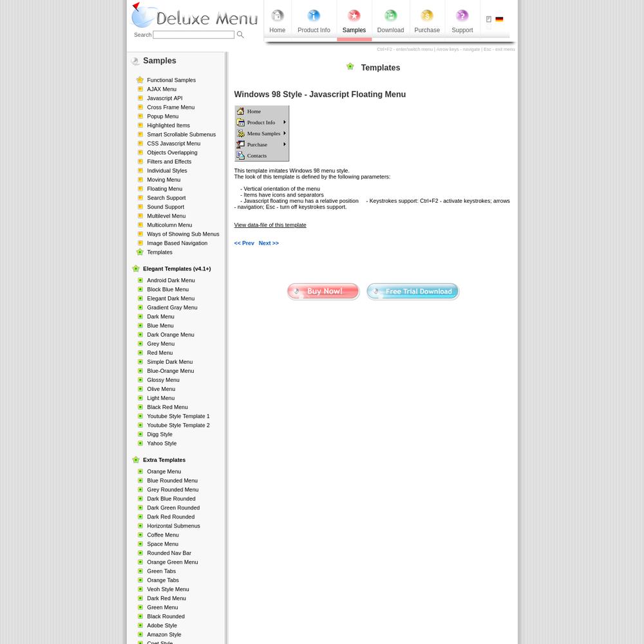The height and width of the screenshot is (644, 644).
Task: Open the Support tab label
Action: pos(462,30)
